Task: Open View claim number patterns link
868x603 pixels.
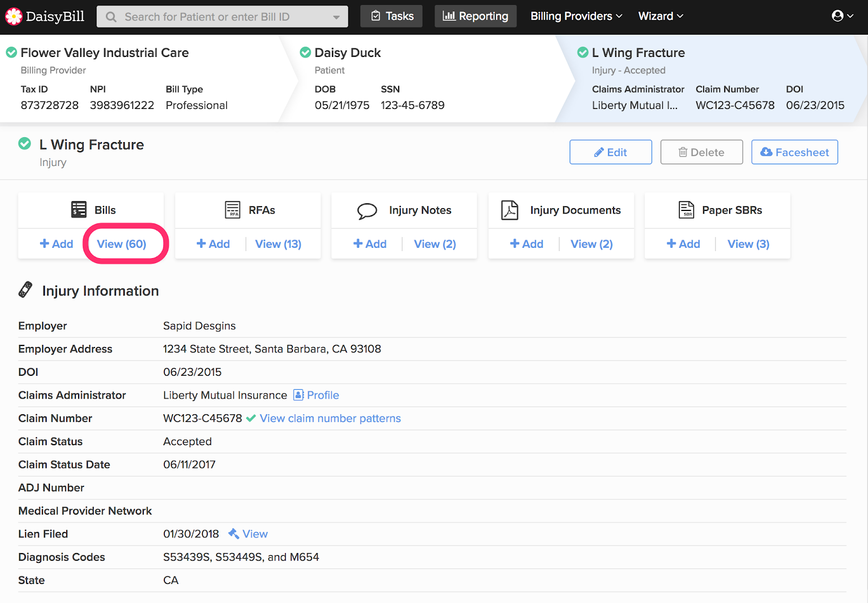Action: click(330, 418)
